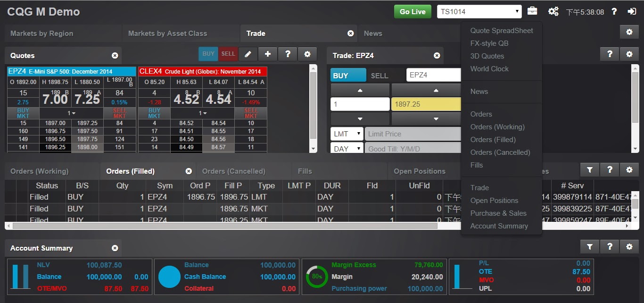
Task: Click SELL MKT for EPZ4
Action: coord(119,113)
